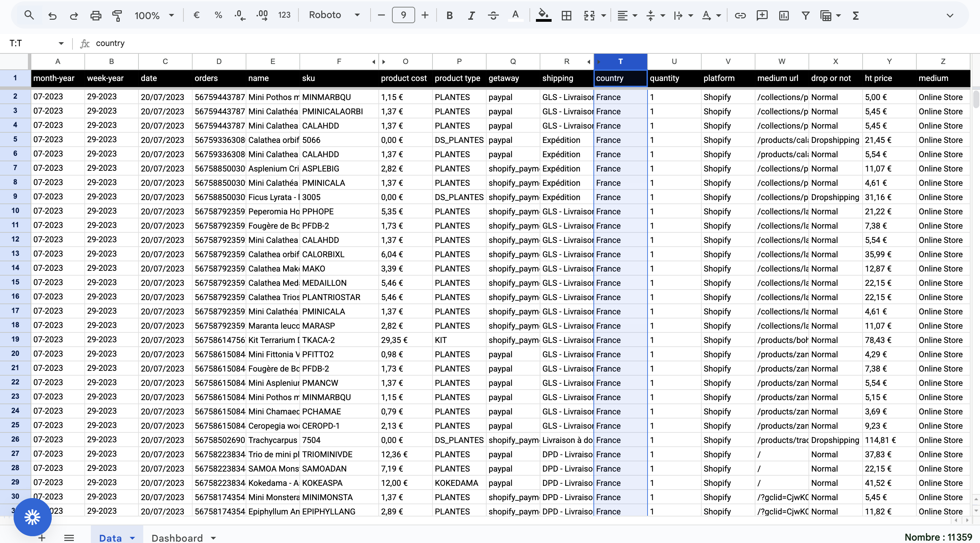Toggle strikethrough formatting
Image resolution: width=980 pixels, height=543 pixels.
(x=493, y=16)
